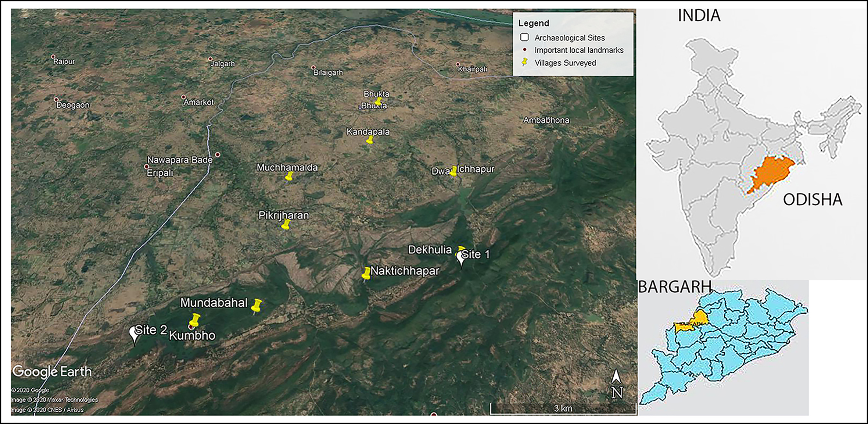Click the Deogaon landmark dot

pos(56,100)
